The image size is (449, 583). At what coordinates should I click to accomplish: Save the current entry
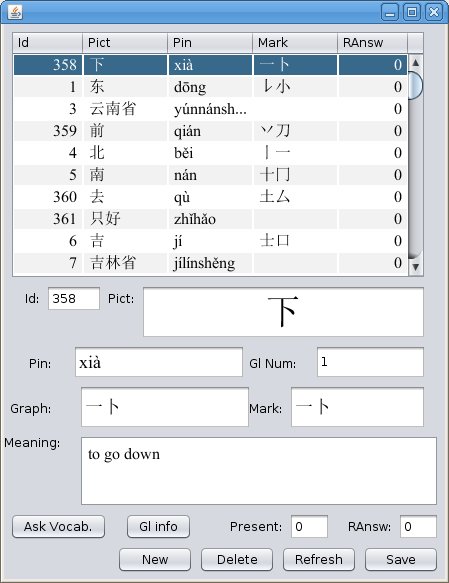(401, 559)
